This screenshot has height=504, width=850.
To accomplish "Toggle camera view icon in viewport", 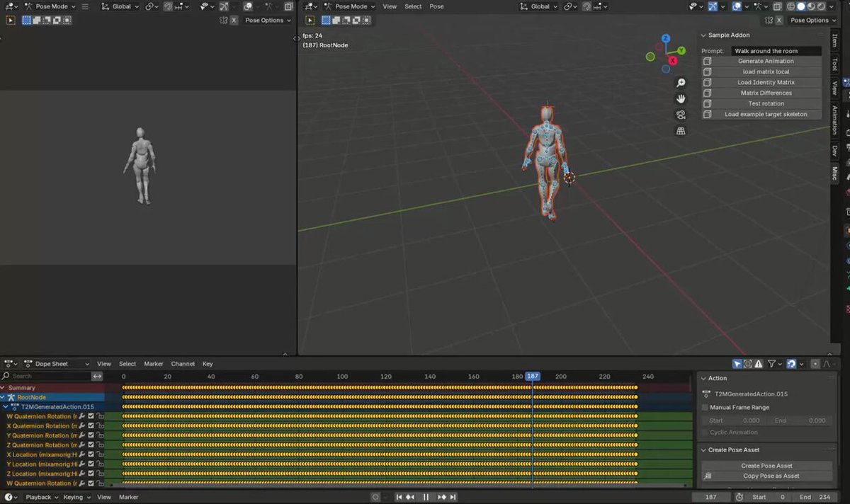I will [x=681, y=115].
